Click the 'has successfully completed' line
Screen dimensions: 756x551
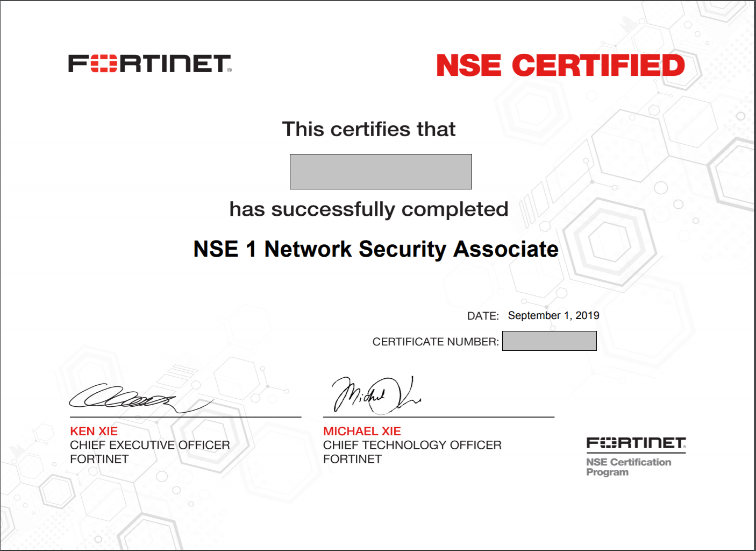point(368,209)
